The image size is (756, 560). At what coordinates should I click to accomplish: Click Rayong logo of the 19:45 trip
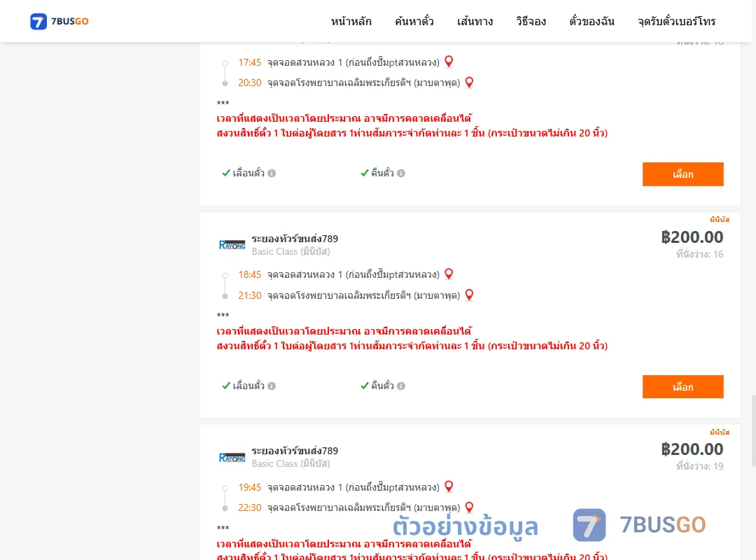232,457
